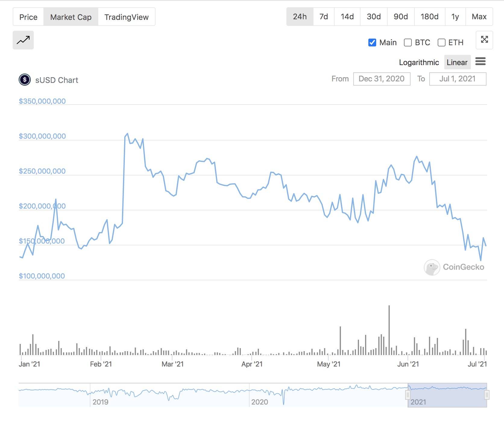Click the $300,000,000 axis label
This screenshot has width=504, height=422.
(42, 136)
